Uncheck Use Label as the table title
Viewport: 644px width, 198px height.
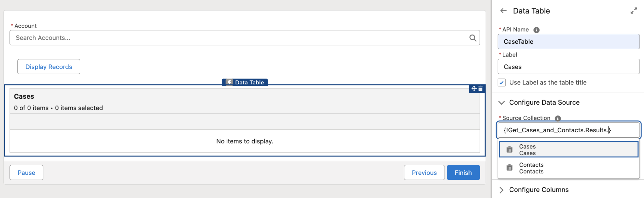point(501,82)
